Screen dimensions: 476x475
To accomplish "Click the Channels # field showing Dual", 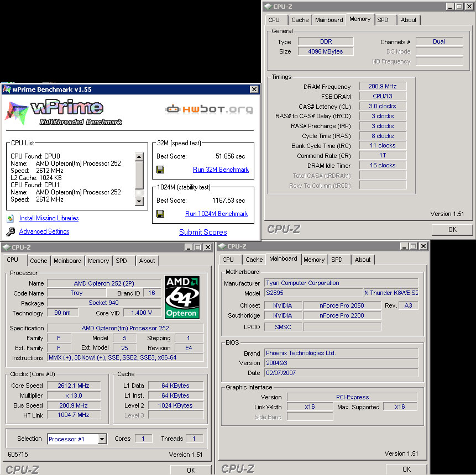I will pos(439,41).
